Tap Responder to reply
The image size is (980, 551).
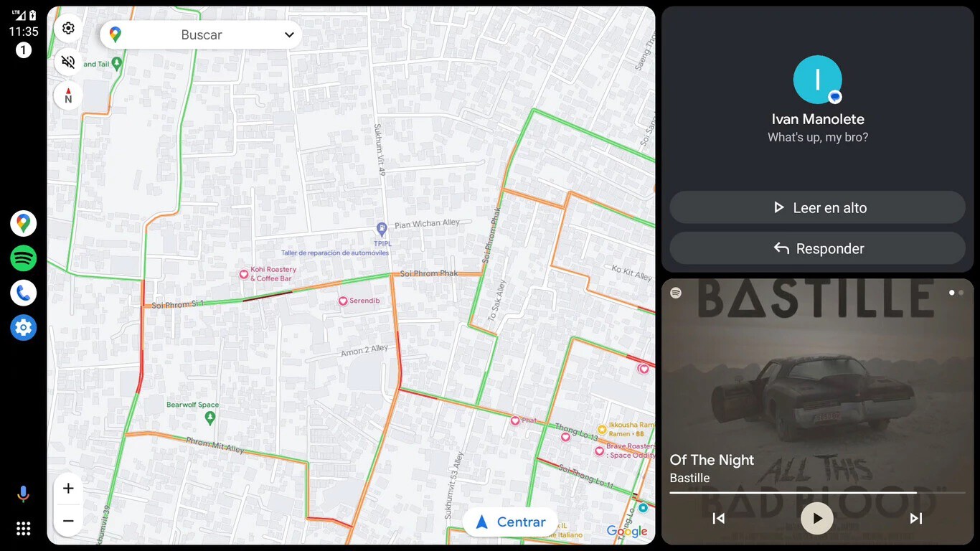[x=817, y=248]
